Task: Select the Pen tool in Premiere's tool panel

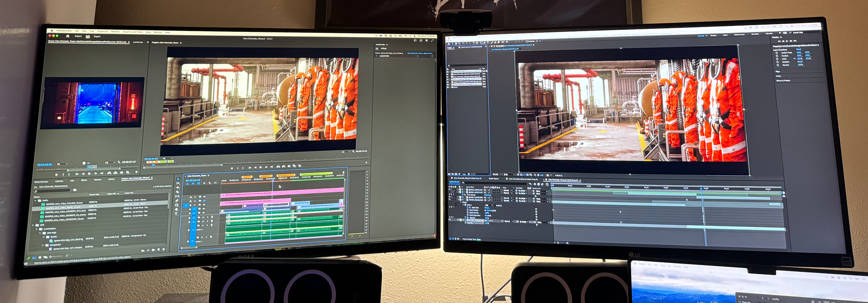Action: click(177, 200)
